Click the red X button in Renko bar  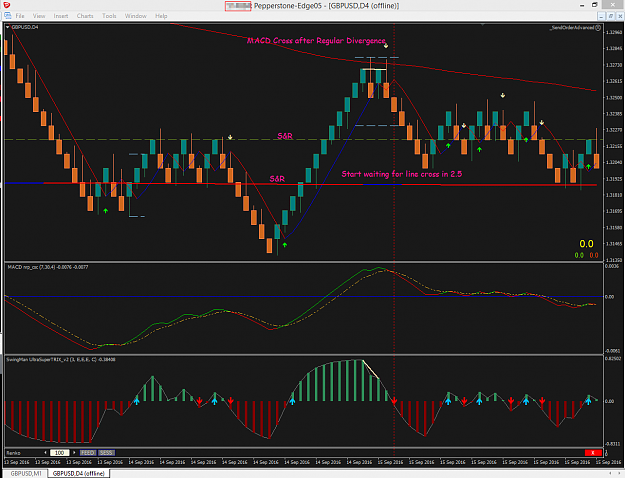pos(593,452)
